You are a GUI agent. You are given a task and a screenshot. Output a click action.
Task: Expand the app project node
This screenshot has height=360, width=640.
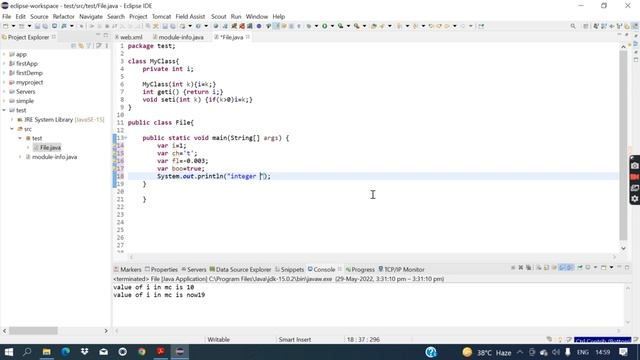pos(4,54)
